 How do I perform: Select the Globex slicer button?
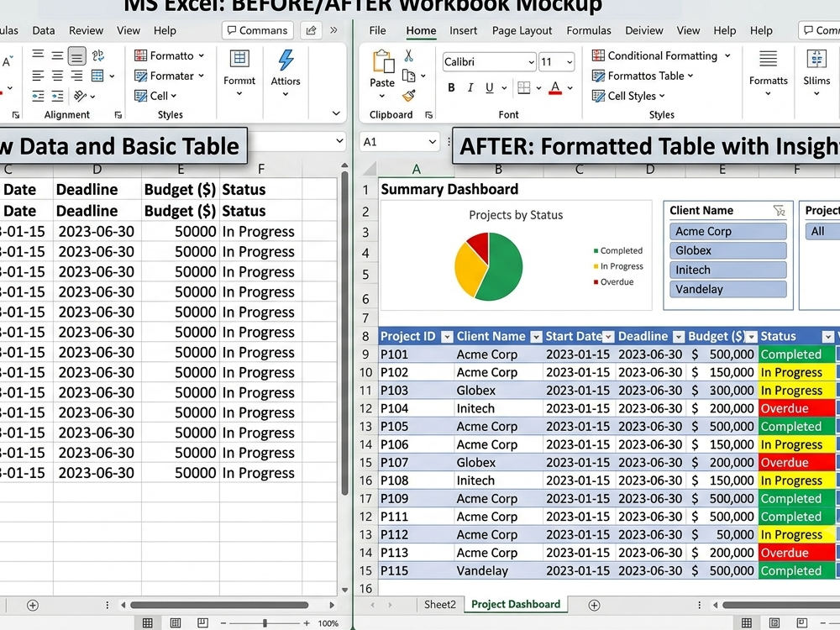pyautogui.click(x=727, y=250)
